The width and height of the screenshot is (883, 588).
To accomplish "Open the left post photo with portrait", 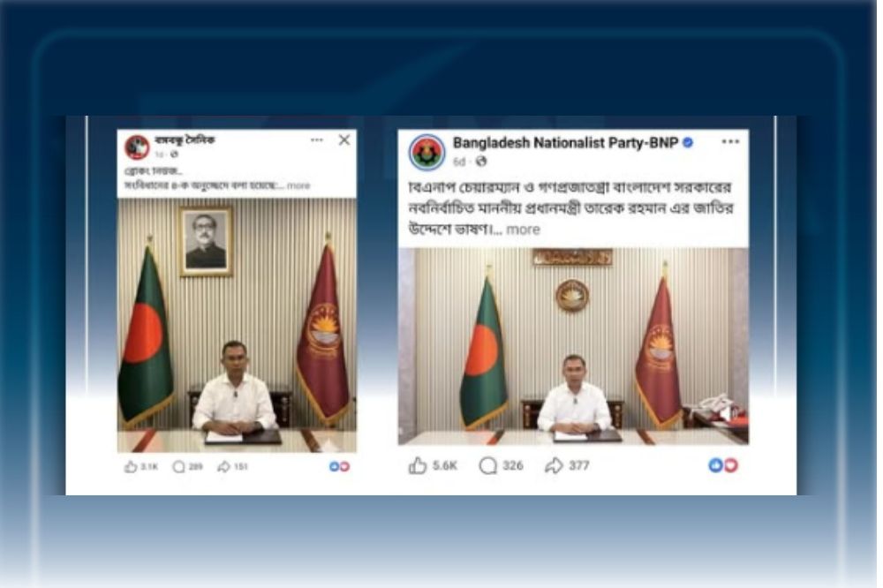I will click(237, 325).
